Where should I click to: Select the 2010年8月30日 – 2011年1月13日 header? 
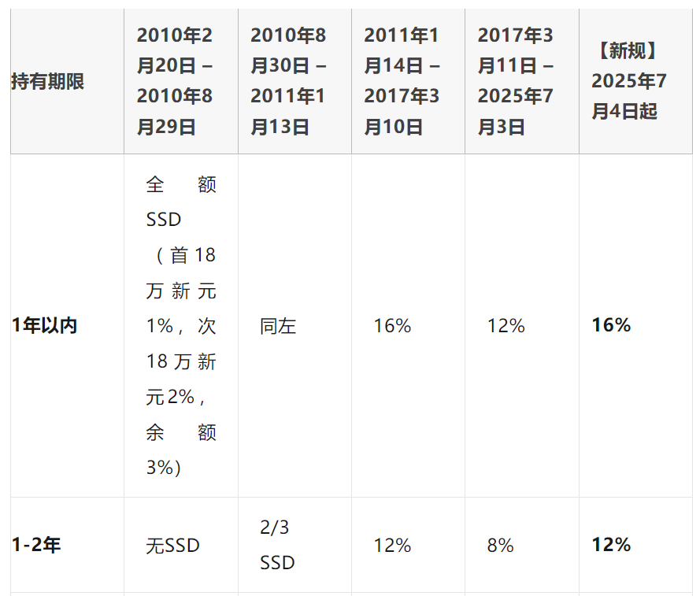pyautogui.click(x=288, y=81)
